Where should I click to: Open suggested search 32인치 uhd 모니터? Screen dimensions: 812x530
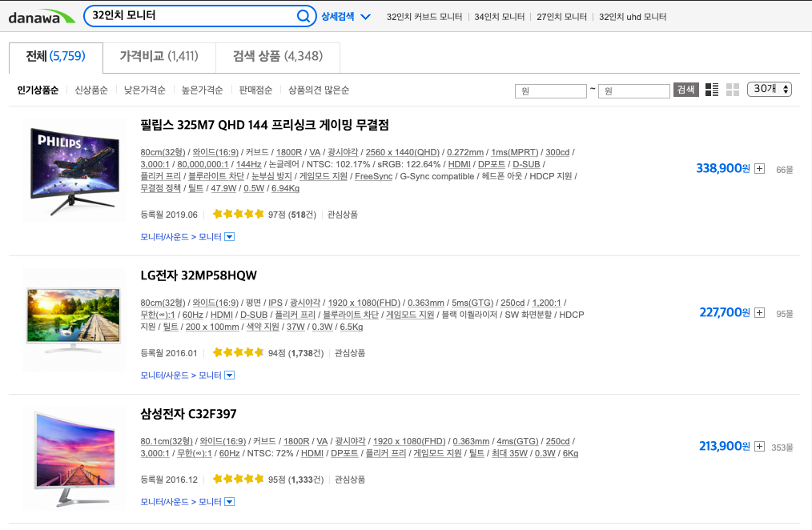[x=633, y=17]
